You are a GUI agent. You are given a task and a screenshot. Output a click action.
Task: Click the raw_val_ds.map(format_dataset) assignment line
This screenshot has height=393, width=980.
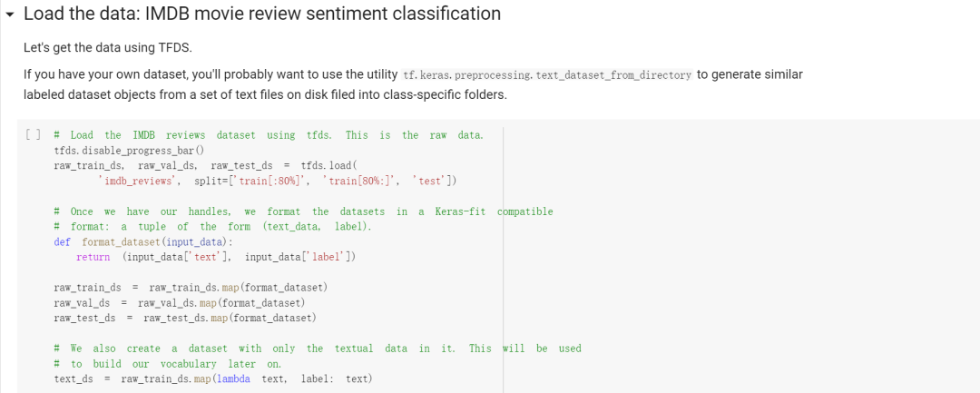tap(179, 302)
